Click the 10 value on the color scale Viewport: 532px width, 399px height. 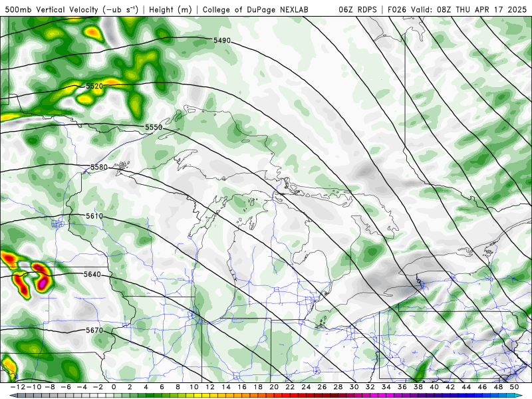pos(194,387)
